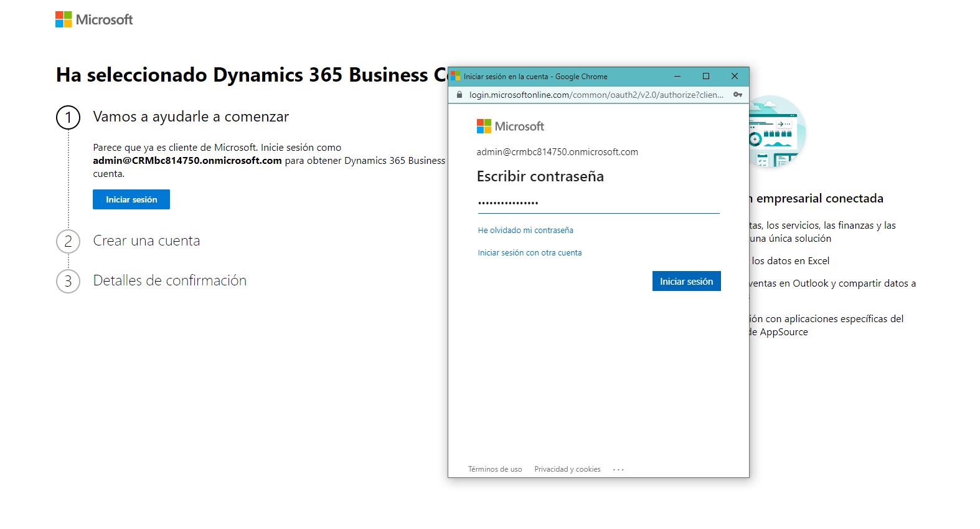This screenshot has height=529, width=980.
Task: Click the Microsoft logo in login popup
Action: point(511,126)
